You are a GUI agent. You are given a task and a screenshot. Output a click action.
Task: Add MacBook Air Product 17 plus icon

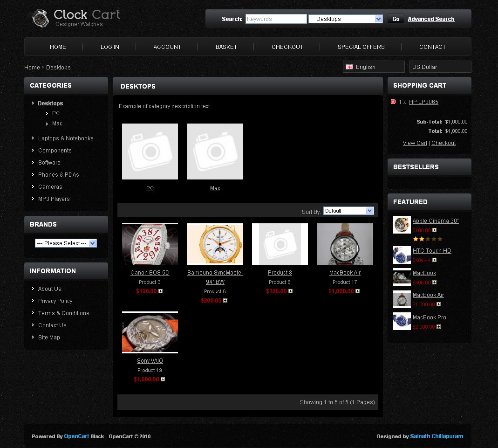click(x=358, y=291)
